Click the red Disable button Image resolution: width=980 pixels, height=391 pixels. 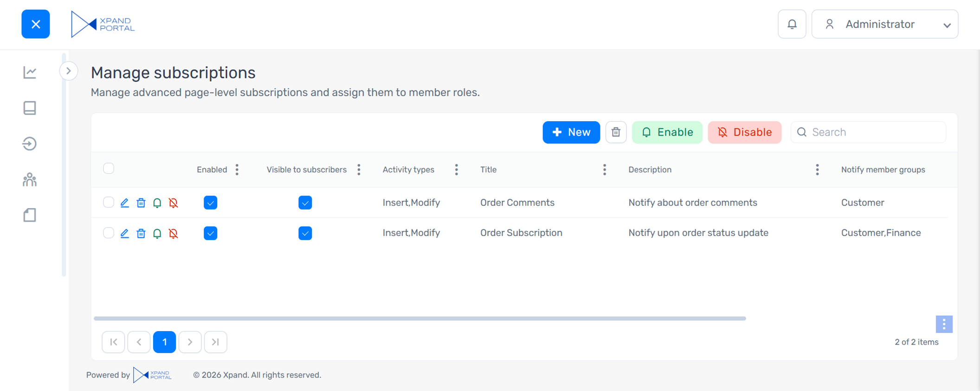pyautogui.click(x=744, y=132)
